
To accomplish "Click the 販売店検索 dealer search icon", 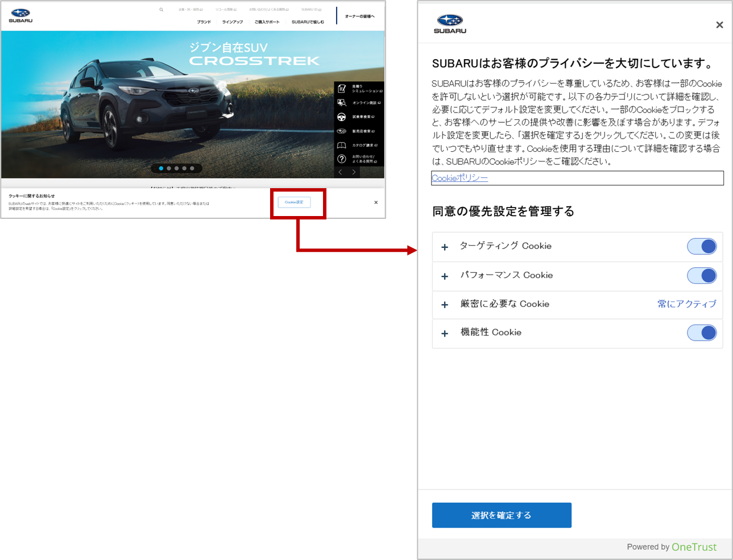I will click(x=342, y=131).
